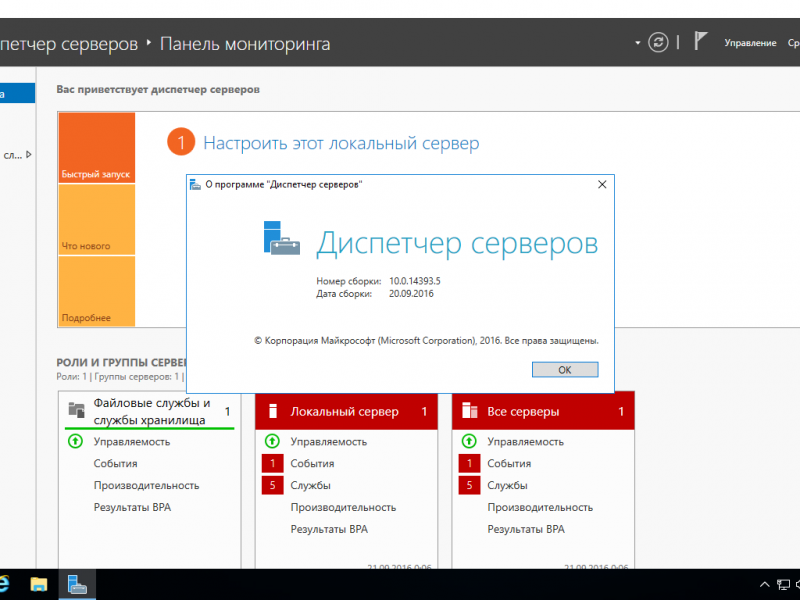Viewport: 800px width, 600px height.
Task: Click Управляемость under Локальный сервер
Action: pos(329,442)
